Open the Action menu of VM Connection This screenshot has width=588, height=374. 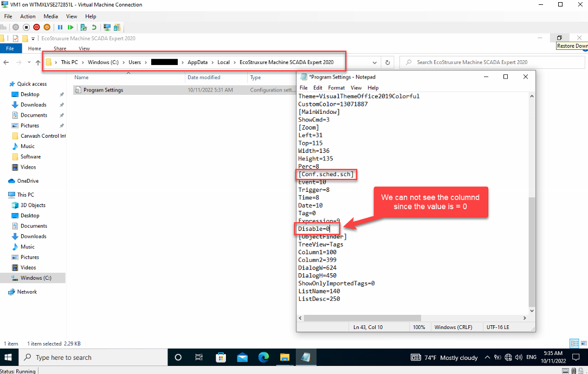[x=28, y=16]
